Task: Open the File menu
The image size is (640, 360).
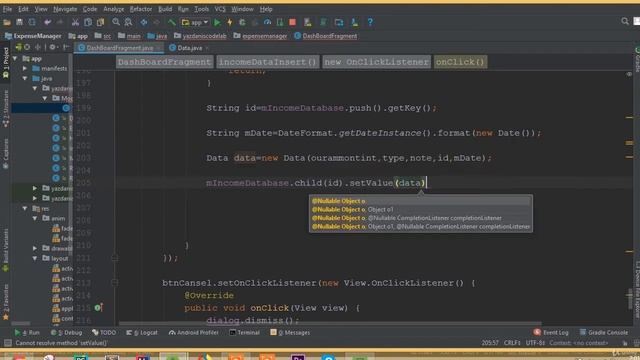Action: coord(7,9)
